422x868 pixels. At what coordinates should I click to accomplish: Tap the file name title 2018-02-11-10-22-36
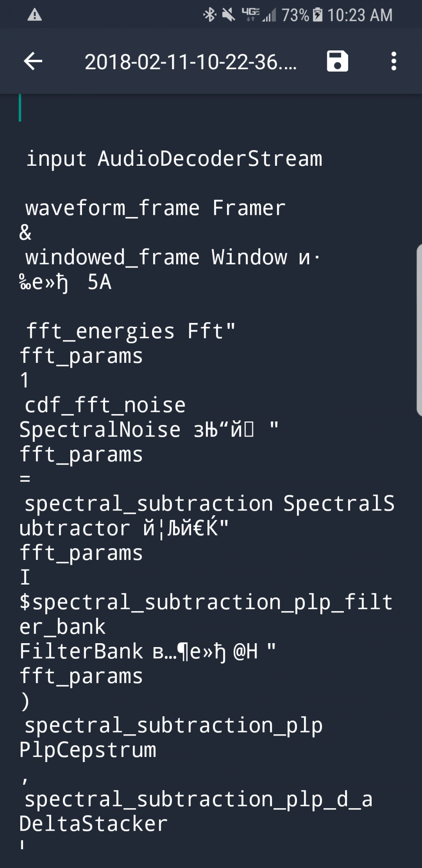click(x=191, y=62)
